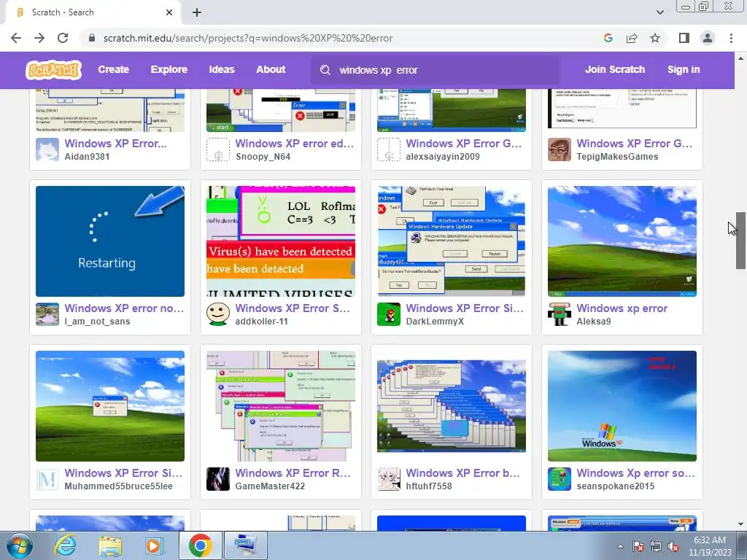Click Snoopy_N64's avatar icon
This screenshot has width=747, height=560.
tap(217, 149)
